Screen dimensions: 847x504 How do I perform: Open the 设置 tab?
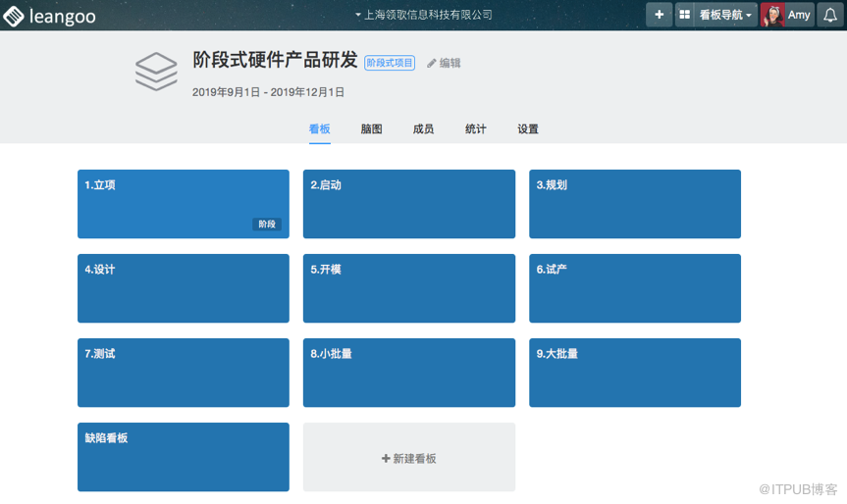click(528, 129)
